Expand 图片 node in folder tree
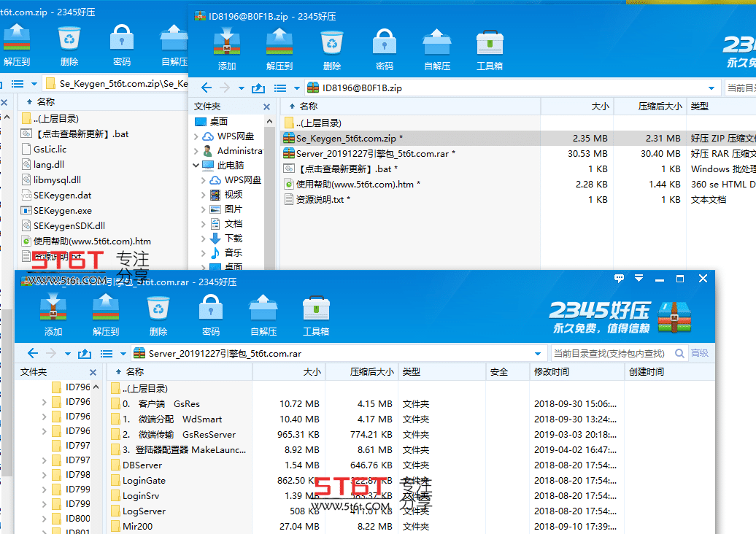Viewport: 756px width, 534px height. (204, 209)
